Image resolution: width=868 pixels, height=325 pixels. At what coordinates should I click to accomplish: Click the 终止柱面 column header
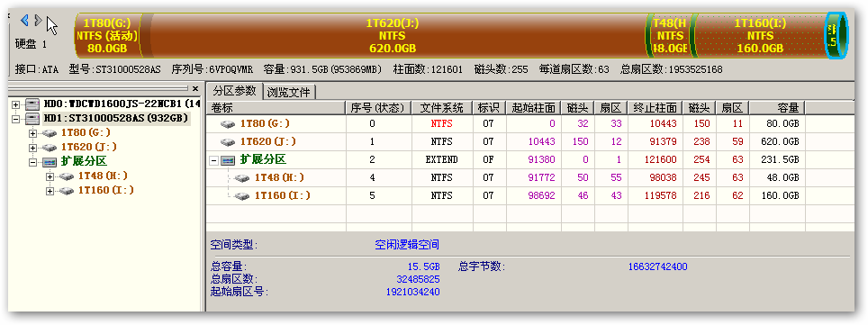click(x=655, y=107)
